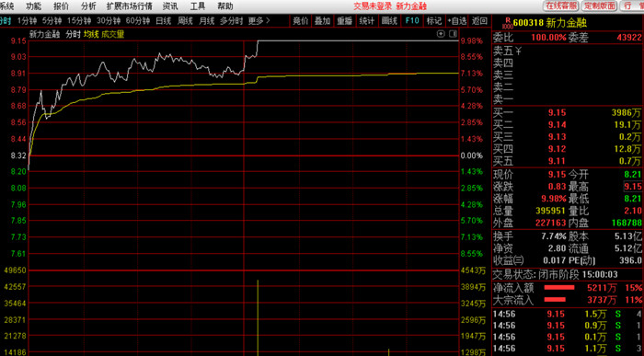Viewport: 644px width, 356px height.
Task: Open the 资讯 menu
Action: (170, 6)
